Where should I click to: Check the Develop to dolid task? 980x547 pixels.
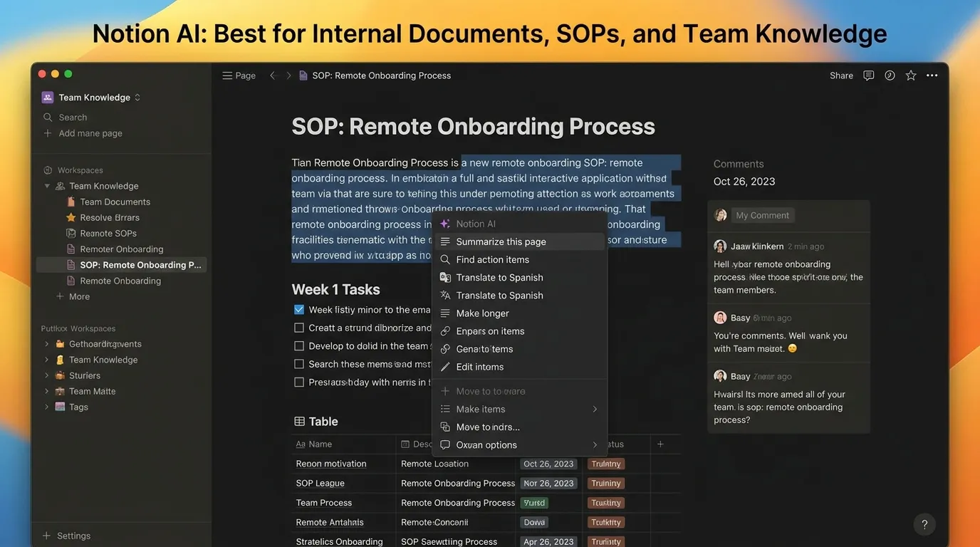[299, 346]
